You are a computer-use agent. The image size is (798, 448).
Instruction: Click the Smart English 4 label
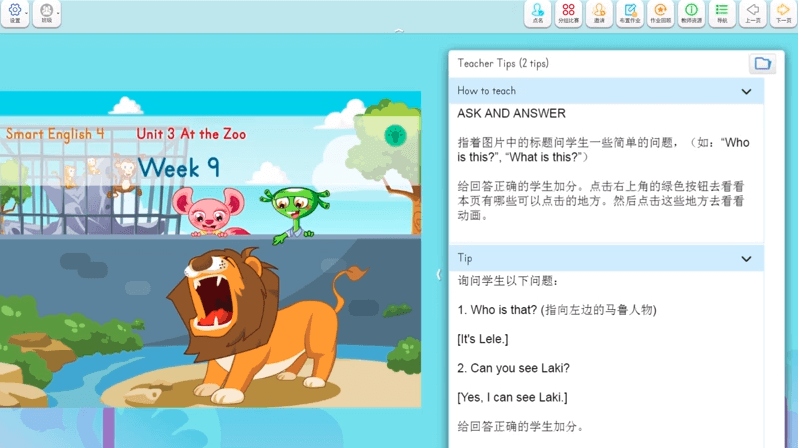(55, 134)
